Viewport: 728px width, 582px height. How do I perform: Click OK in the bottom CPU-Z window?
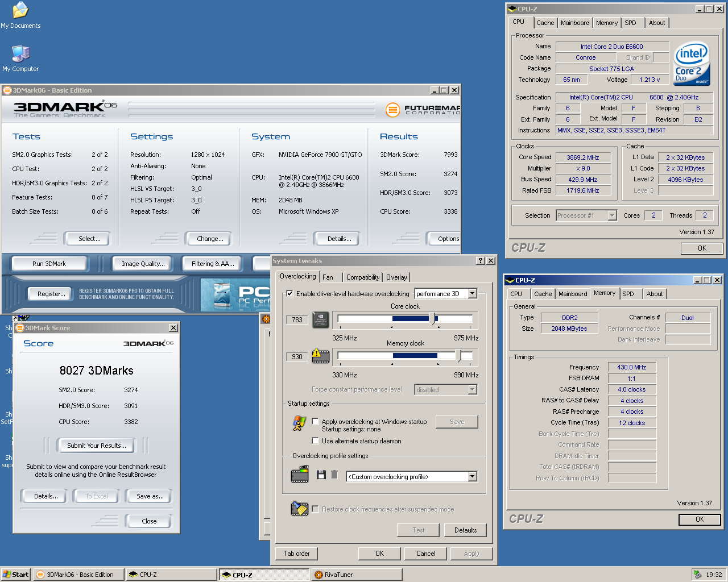(x=700, y=519)
